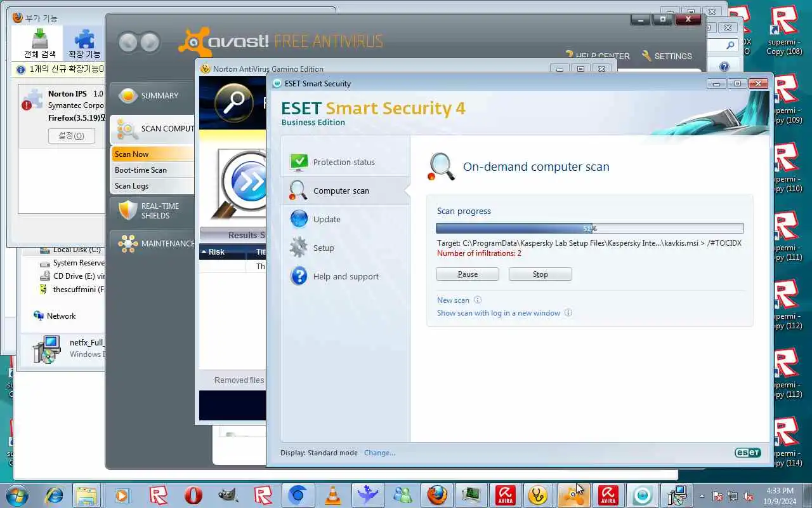This screenshot has height=508, width=812.
Task: Open Help and support in ESET
Action: pyautogui.click(x=345, y=276)
